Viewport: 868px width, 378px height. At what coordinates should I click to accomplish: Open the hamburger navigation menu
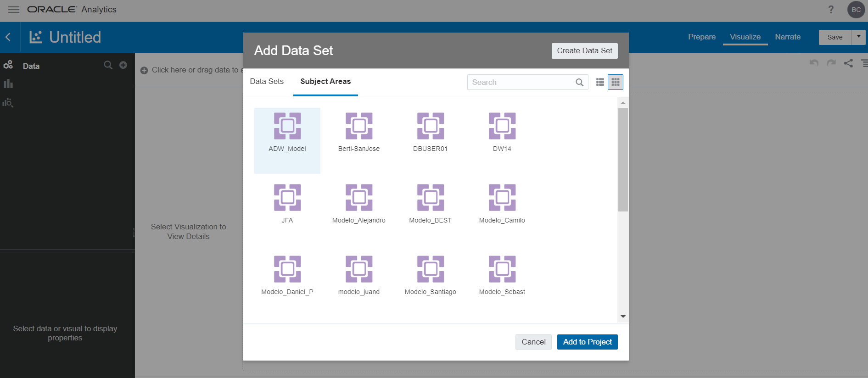[x=14, y=10]
